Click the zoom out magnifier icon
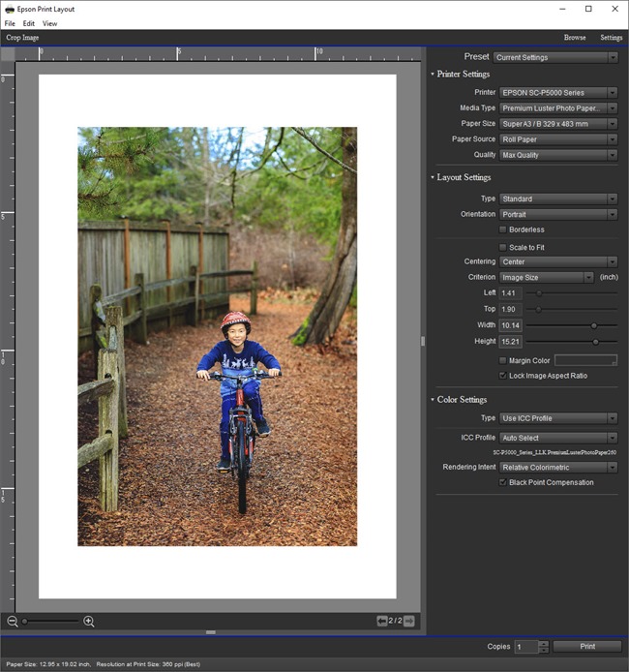 coord(13,621)
